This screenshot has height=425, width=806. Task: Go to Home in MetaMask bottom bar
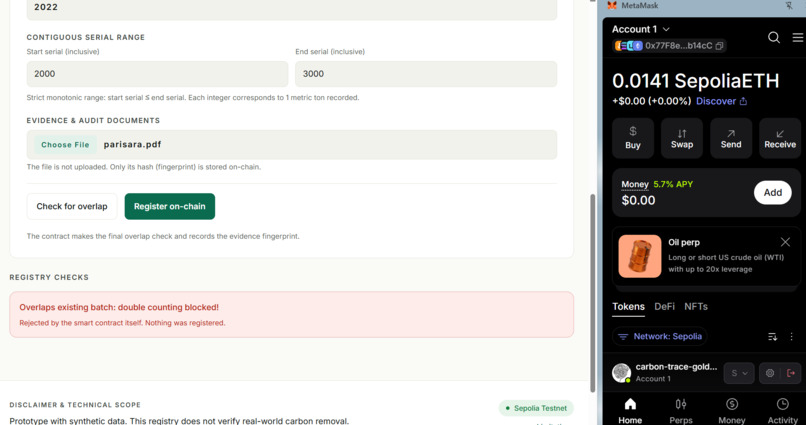tap(630, 411)
